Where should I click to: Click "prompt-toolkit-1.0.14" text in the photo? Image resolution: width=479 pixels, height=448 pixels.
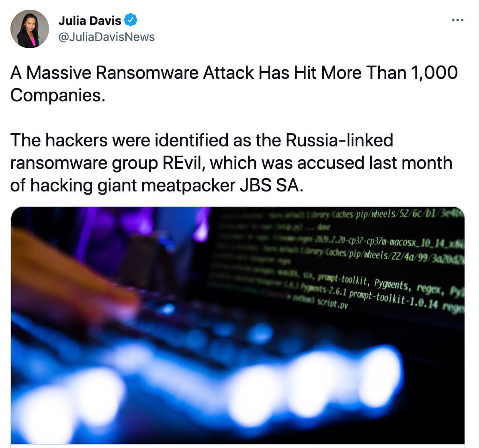[393, 299]
